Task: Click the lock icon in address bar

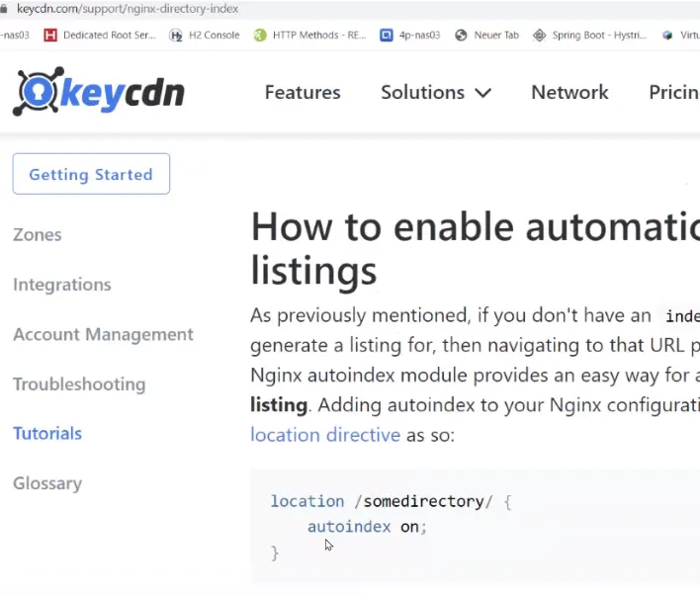Action: tap(4, 9)
